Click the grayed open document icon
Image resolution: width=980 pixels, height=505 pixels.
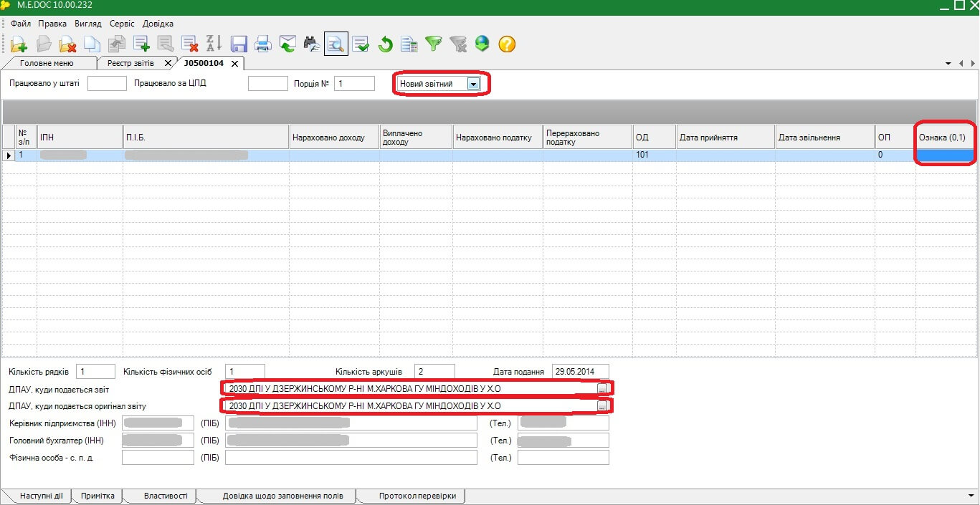(x=44, y=44)
